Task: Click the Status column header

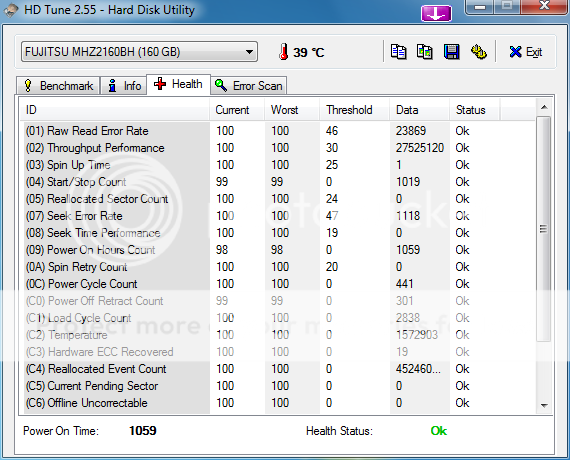Action: [x=475, y=110]
